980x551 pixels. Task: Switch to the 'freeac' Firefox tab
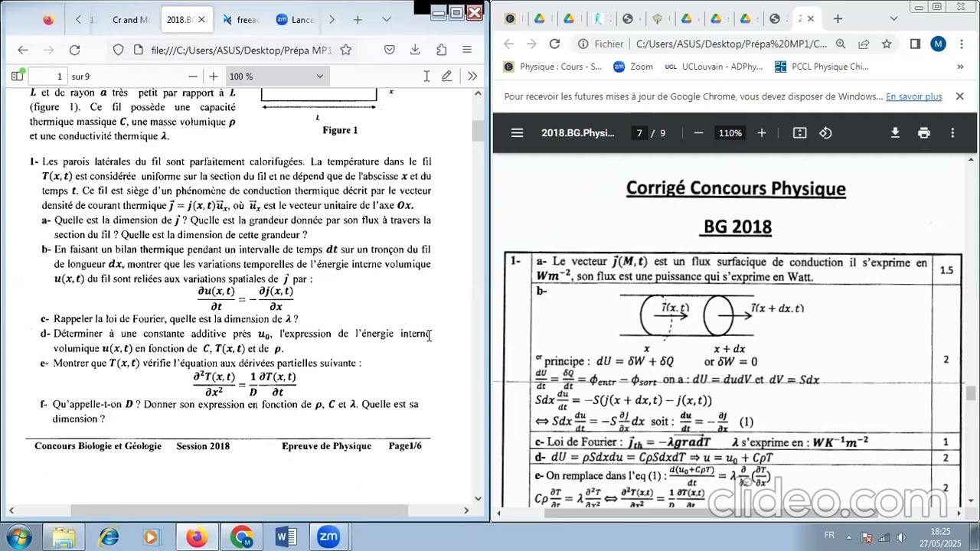(241, 20)
